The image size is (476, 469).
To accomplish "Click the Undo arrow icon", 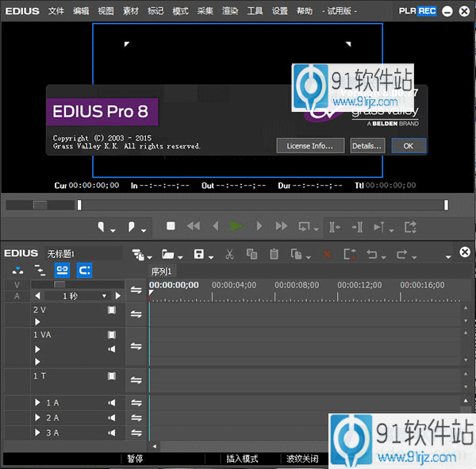I will 370,255.
